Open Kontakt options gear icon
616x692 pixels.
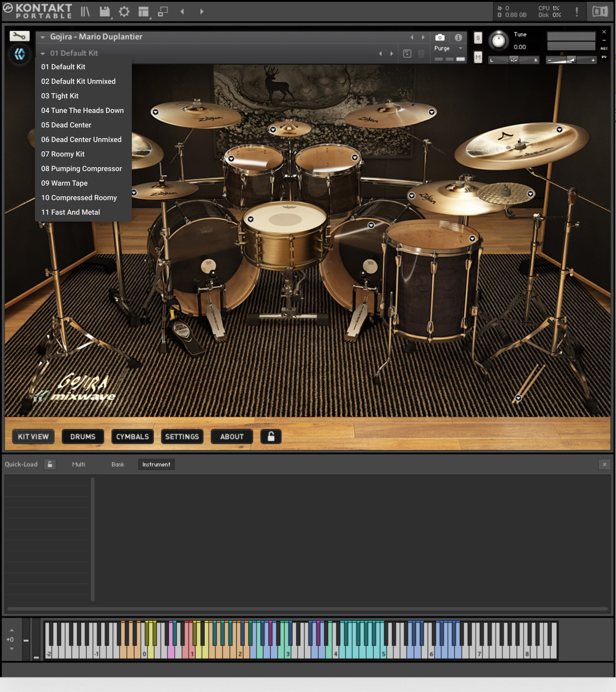[124, 12]
